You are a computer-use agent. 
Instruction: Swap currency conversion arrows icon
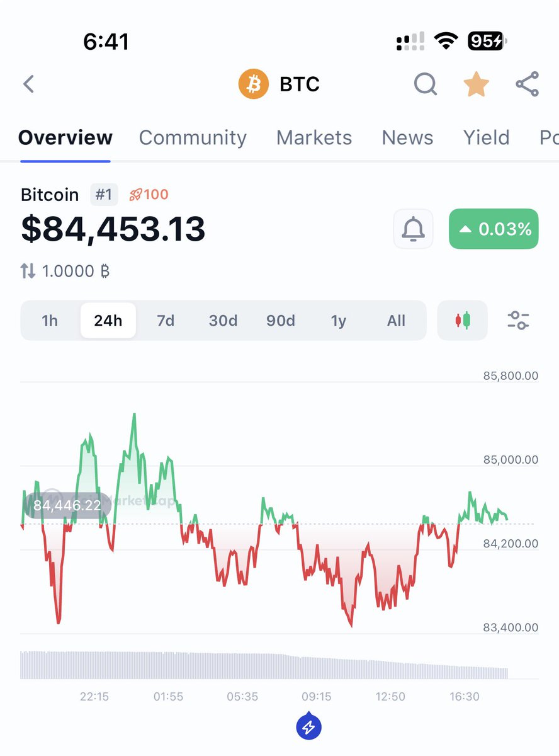pyautogui.click(x=28, y=272)
